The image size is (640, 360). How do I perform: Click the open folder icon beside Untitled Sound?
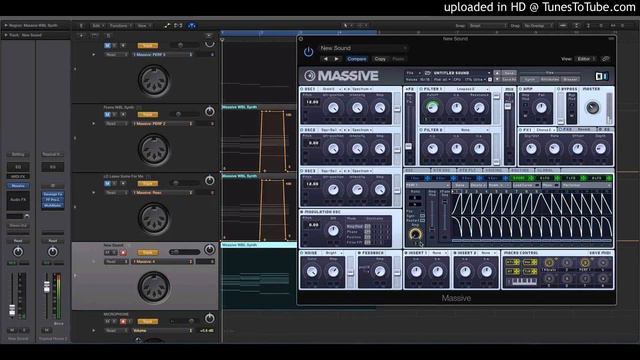pyautogui.click(x=427, y=73)
